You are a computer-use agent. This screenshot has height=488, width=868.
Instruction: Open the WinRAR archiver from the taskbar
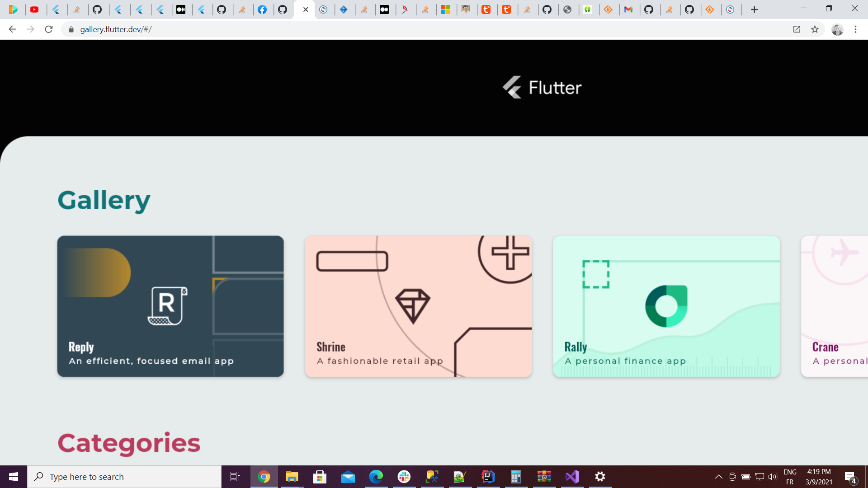point(544,476)
